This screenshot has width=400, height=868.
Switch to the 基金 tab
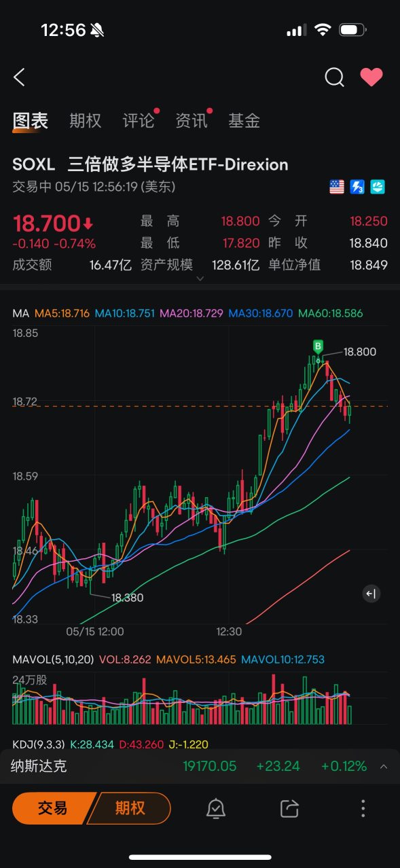pyautogui.click(x=244, y=121)
